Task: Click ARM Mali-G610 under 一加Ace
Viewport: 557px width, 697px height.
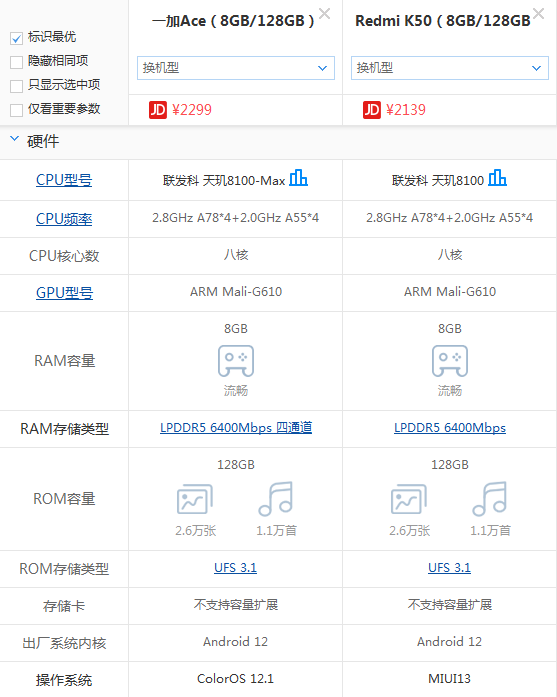Action: (x=236, y=292)
